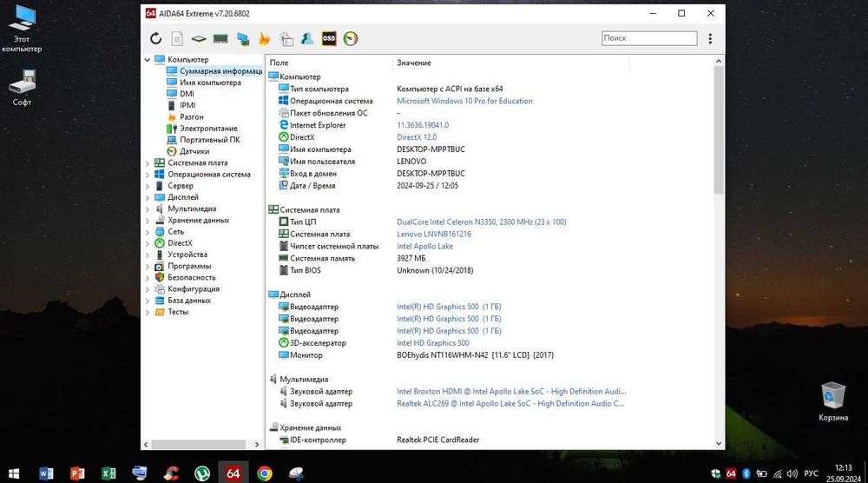Open the DualCore Intel Celeron N3350 link
Viewport: 868px width, 483px height.
tap(481, 222)
